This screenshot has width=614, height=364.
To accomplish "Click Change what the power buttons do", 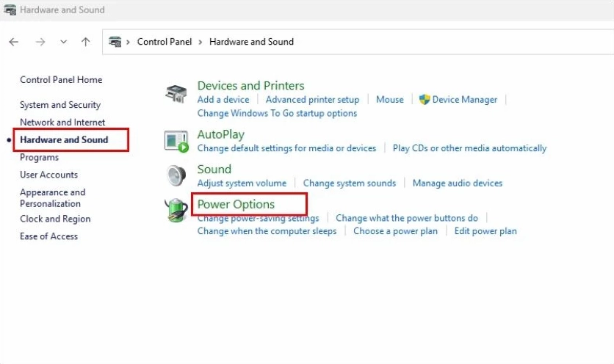I will 406,218.
